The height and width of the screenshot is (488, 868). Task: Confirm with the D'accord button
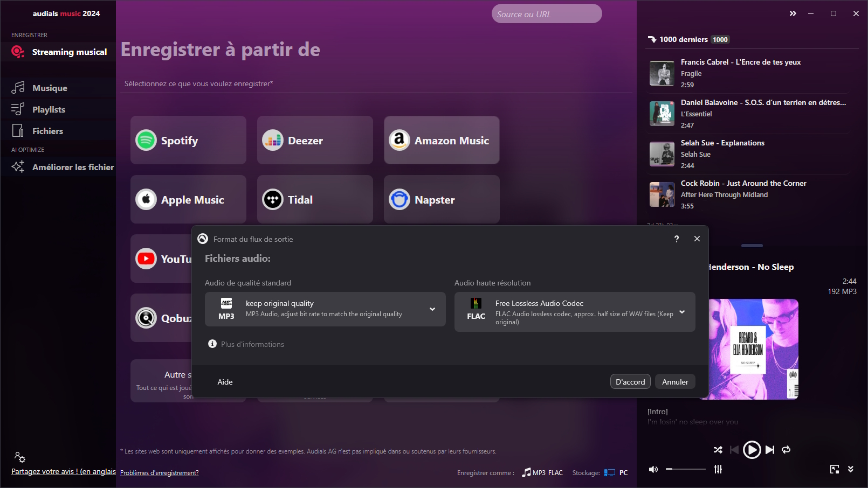pos(630,381)
